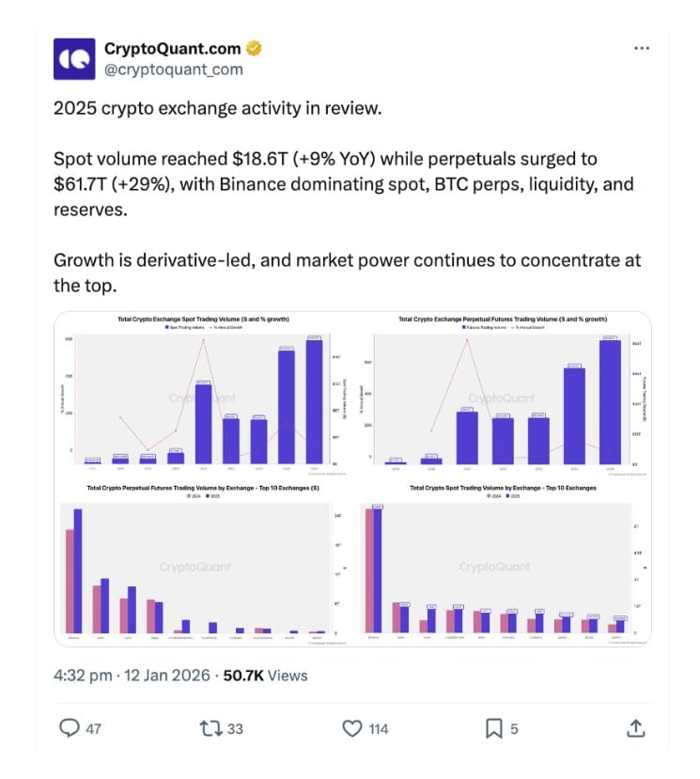This screenshot has width=700, height=779.
Task: Click the gold verified badge
Action: point(256,49)
